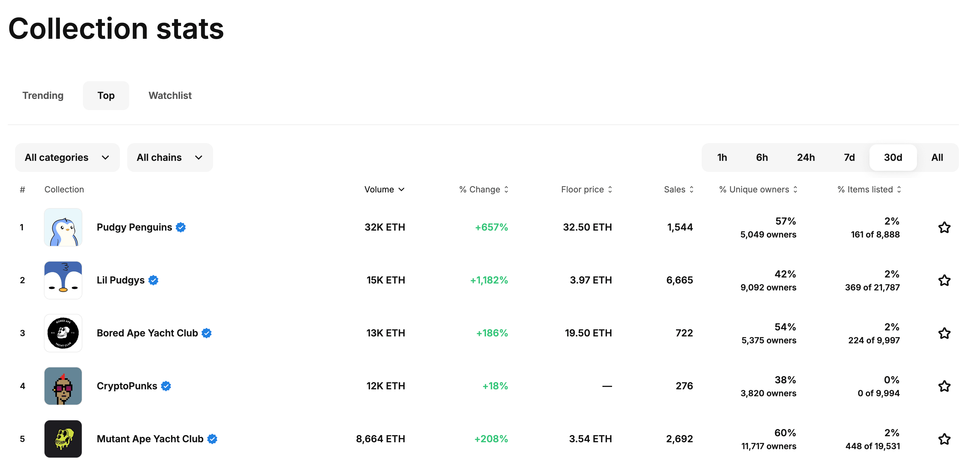
Task: Sort by % Items listed column
Action: (869, 189)
